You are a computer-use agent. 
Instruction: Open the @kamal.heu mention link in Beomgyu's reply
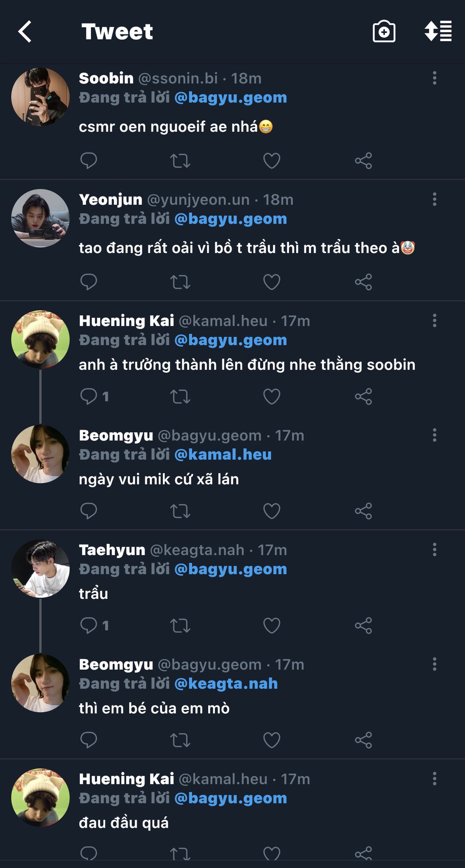223,455
